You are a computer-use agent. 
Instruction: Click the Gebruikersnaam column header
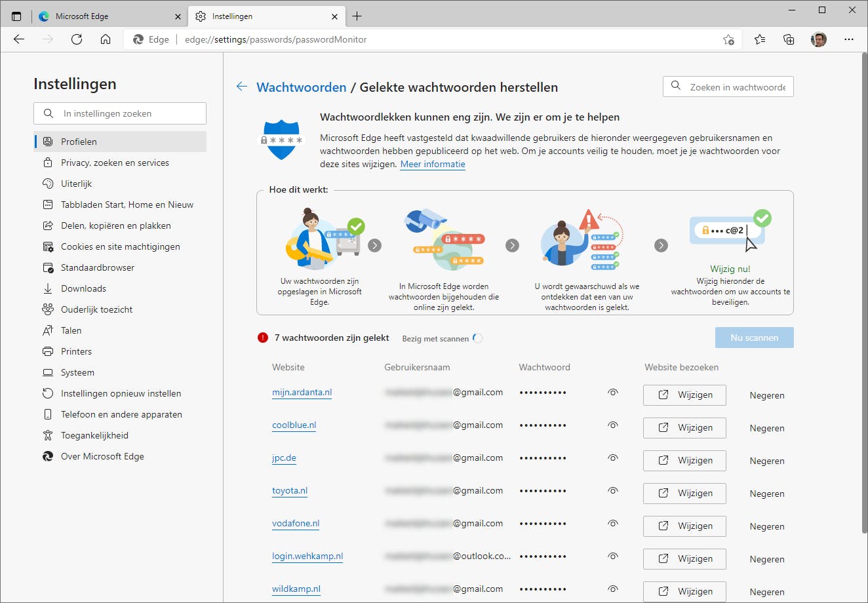click(x=417, y=367)
